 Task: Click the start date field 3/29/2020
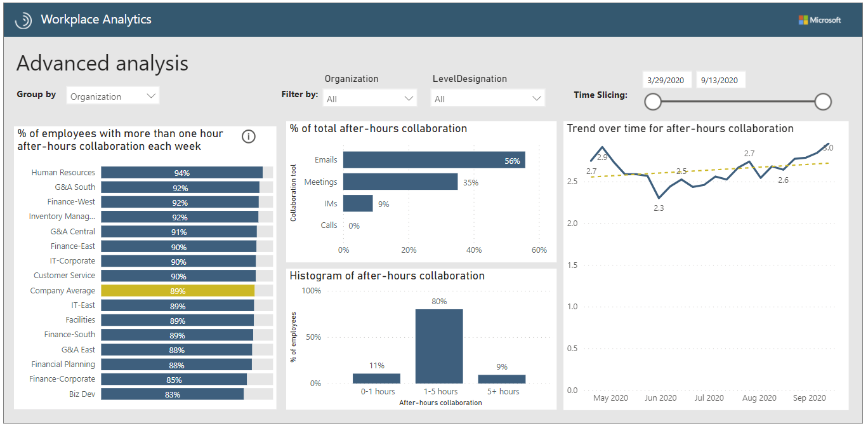(x=666, y=80)
